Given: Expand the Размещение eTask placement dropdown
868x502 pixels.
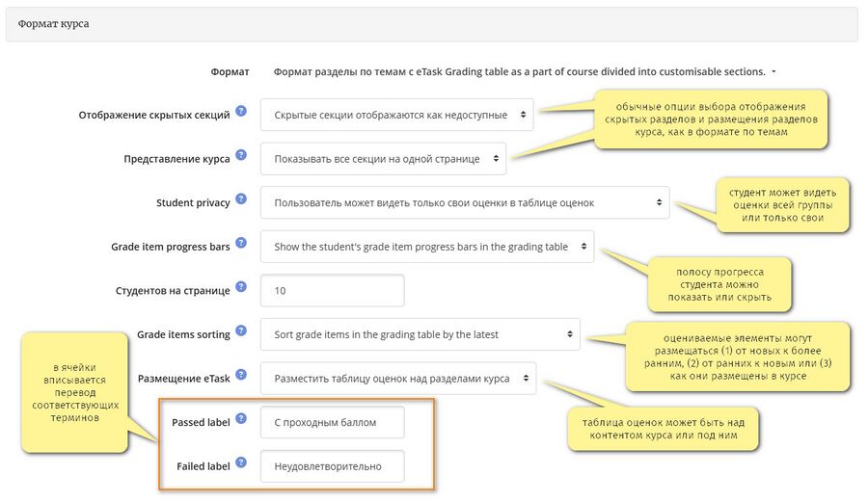Looking at the screenshot, I should point(398,378).
